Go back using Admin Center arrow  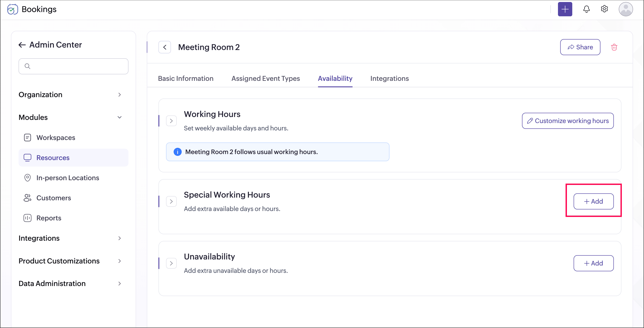point(22,45)
